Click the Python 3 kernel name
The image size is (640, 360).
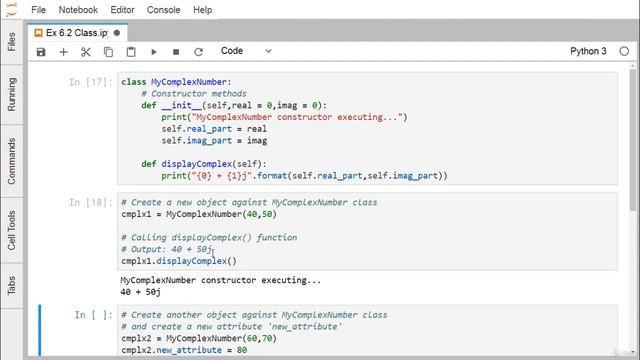(x=588, y=51)
